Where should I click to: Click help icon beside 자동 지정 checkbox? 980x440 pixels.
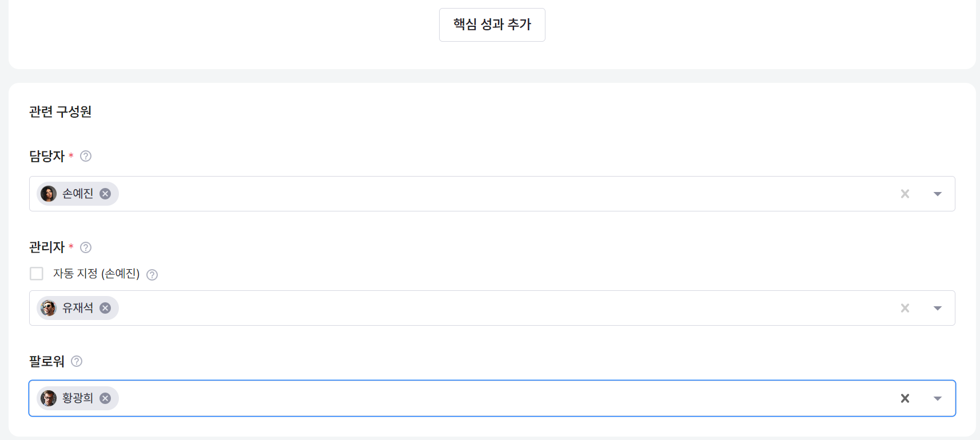(152, 275)
